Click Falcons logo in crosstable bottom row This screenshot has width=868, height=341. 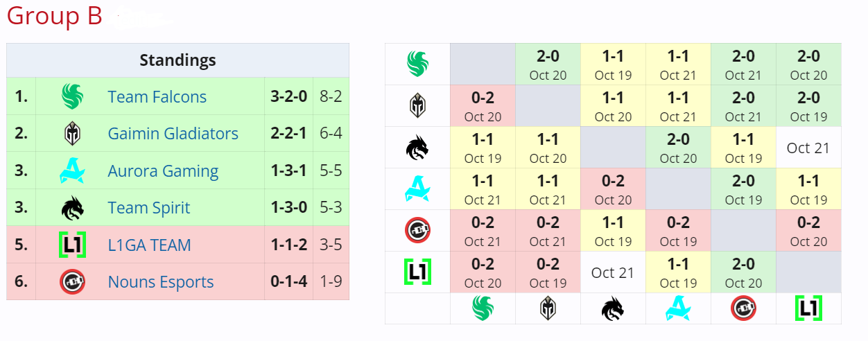coord(483,308)
